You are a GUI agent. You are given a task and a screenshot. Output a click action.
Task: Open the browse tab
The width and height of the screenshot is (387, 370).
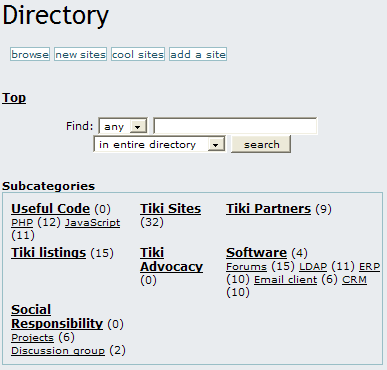click(x=30, y=54)
